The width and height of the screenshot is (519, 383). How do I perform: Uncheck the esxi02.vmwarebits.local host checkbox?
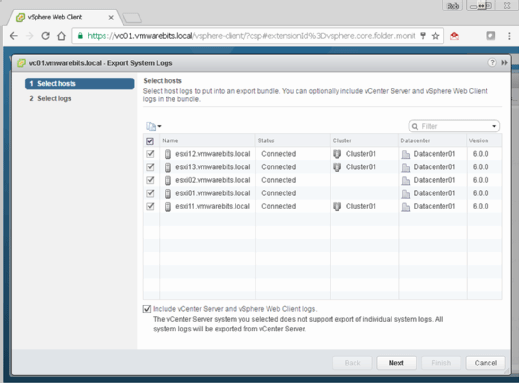[150, 180]
